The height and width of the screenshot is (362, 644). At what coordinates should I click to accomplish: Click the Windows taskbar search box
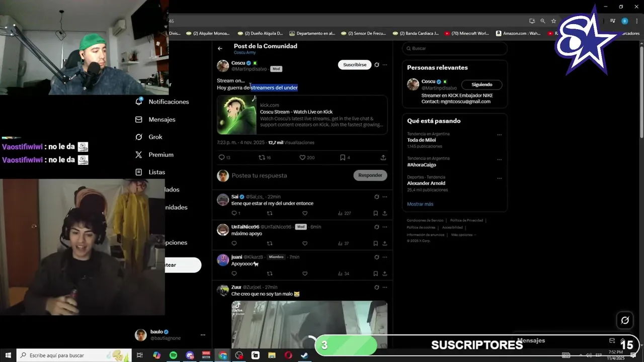pos(74,355)
